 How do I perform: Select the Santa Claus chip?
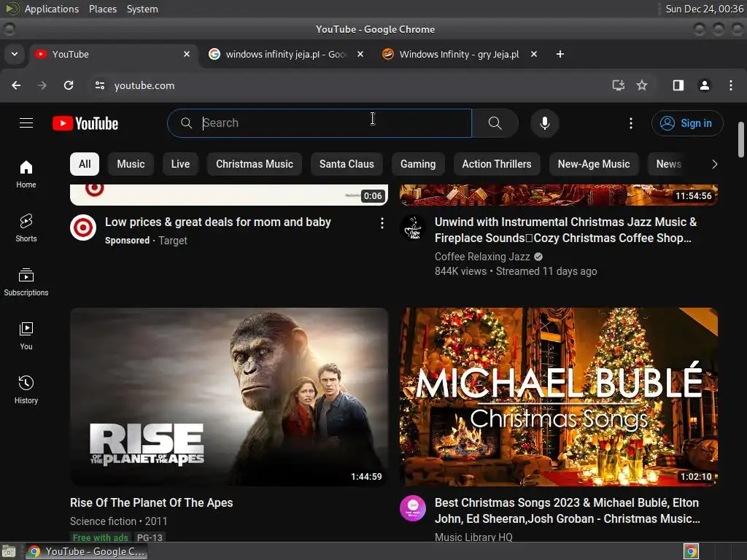[x=347, y=164]
